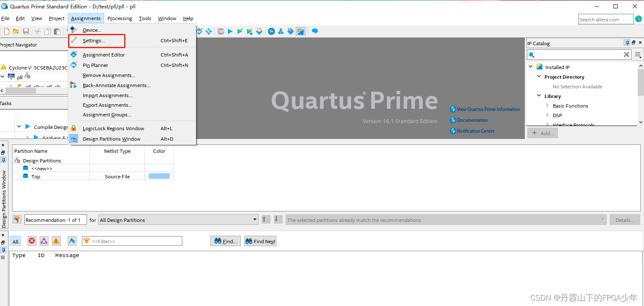Clear the IP Catalog search with the X
Screen dimensions: 644x306
click(x=626, y=54)
